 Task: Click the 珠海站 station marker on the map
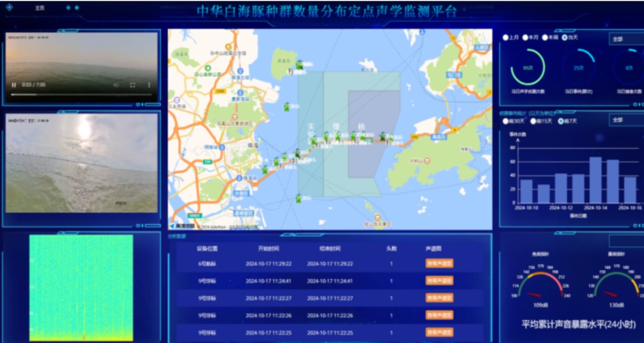click(239, 178)
